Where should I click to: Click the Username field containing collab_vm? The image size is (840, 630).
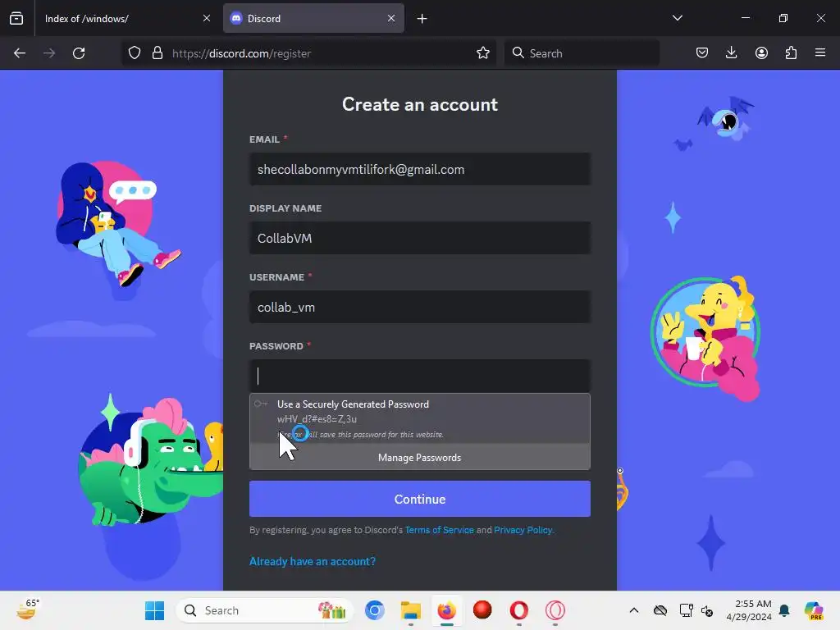pos(420,307)
